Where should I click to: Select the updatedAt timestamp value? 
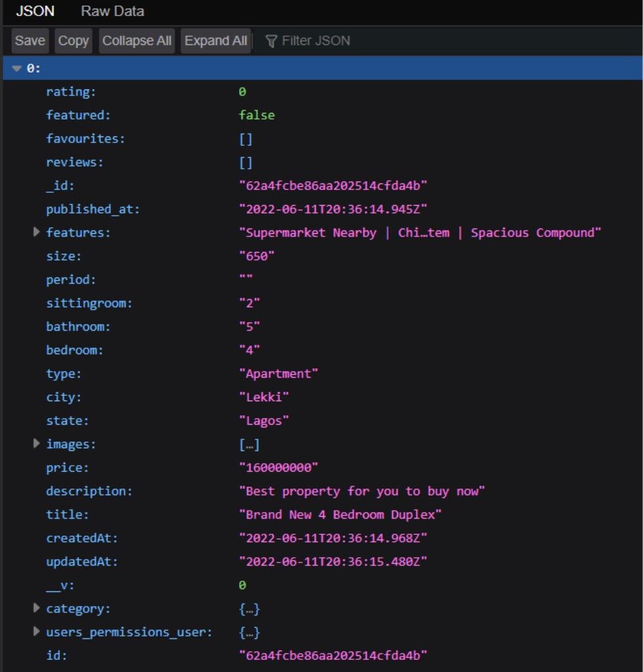(333, 562)
